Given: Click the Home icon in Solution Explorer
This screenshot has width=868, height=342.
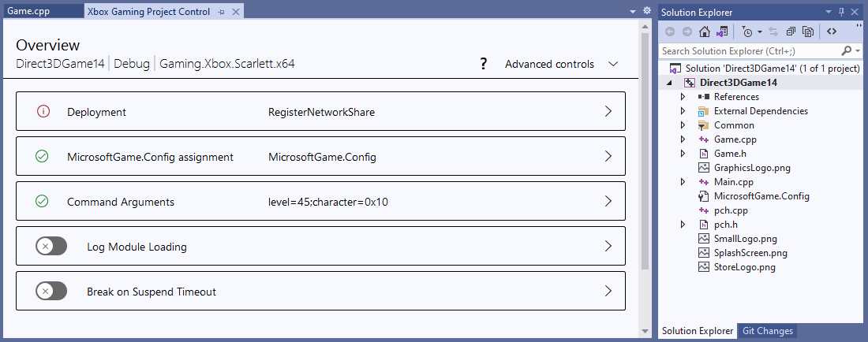Looking at the screenshot, I should click(x=704, y=32).
